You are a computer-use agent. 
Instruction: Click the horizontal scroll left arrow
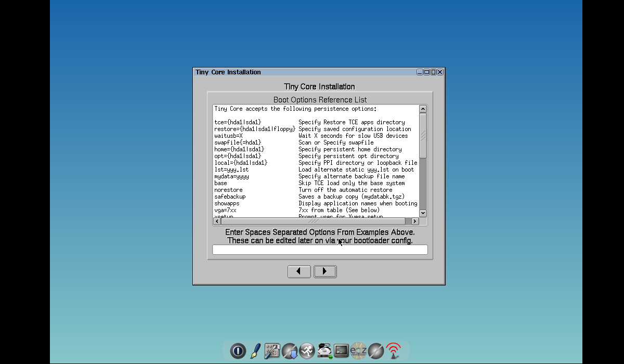tap(217, 222)
